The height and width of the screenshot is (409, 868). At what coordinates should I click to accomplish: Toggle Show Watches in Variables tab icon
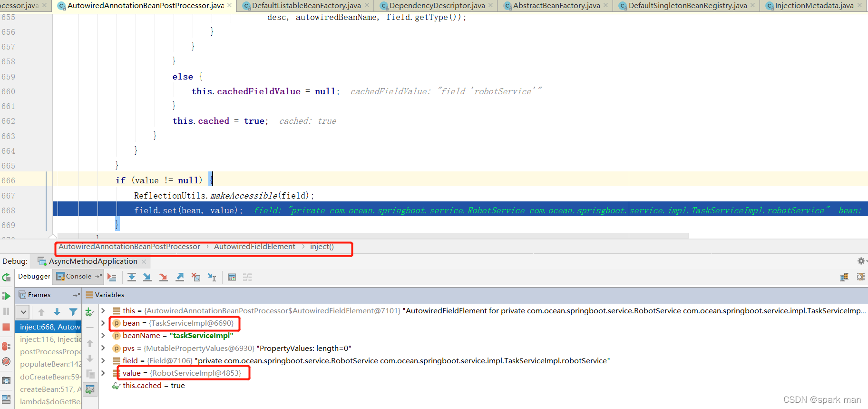click(90, 389)
